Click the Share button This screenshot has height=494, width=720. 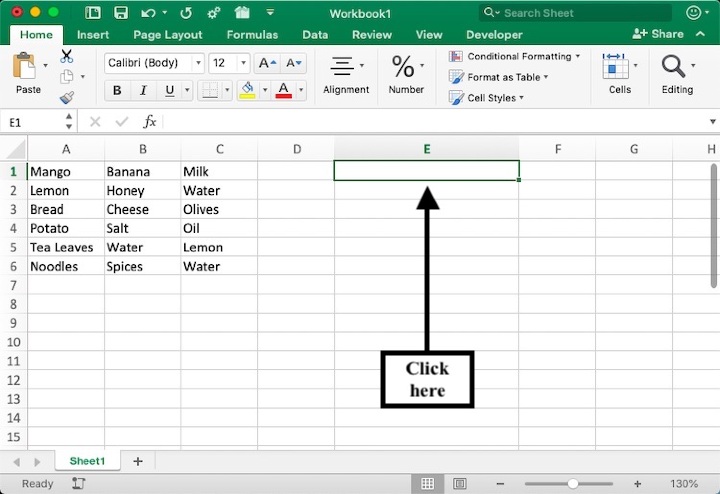click(x=658, y=34)
